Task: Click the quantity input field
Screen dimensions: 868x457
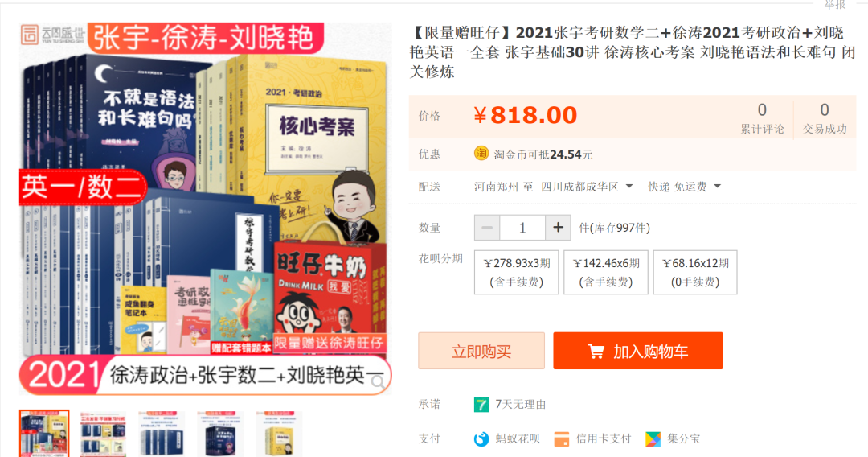Action: [522, 228]
